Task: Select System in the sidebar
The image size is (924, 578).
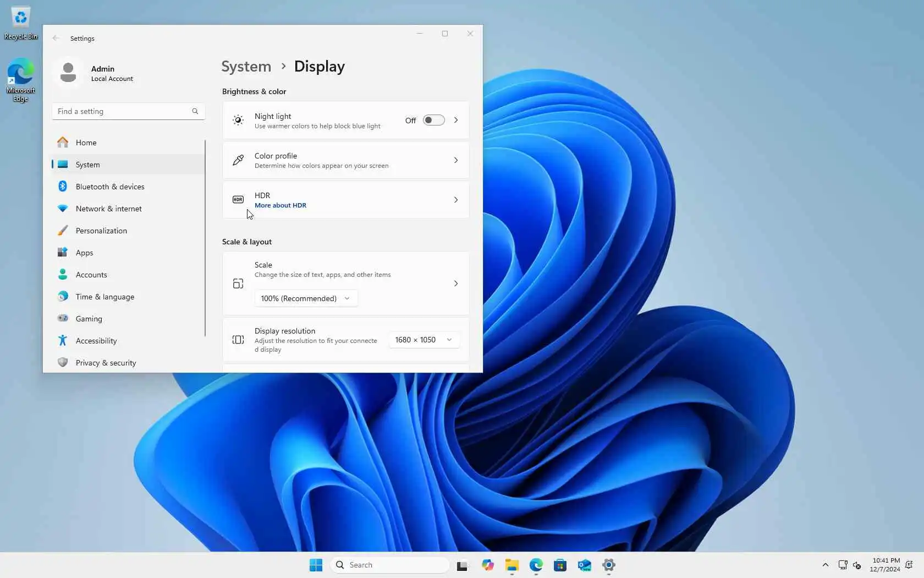Action: pyautogui.click(x=128, y=165)
